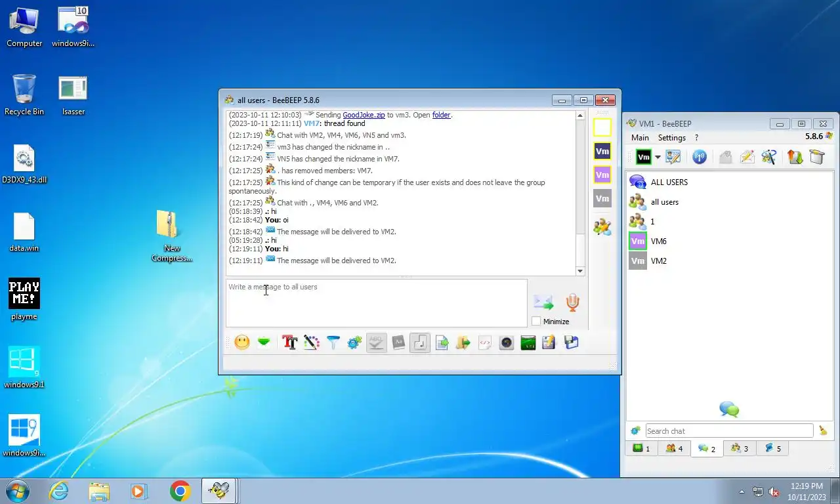Screen dimensions: 840x504
Task: Click the chat log scrollbar up arrow
Action: tap(579, 115)
